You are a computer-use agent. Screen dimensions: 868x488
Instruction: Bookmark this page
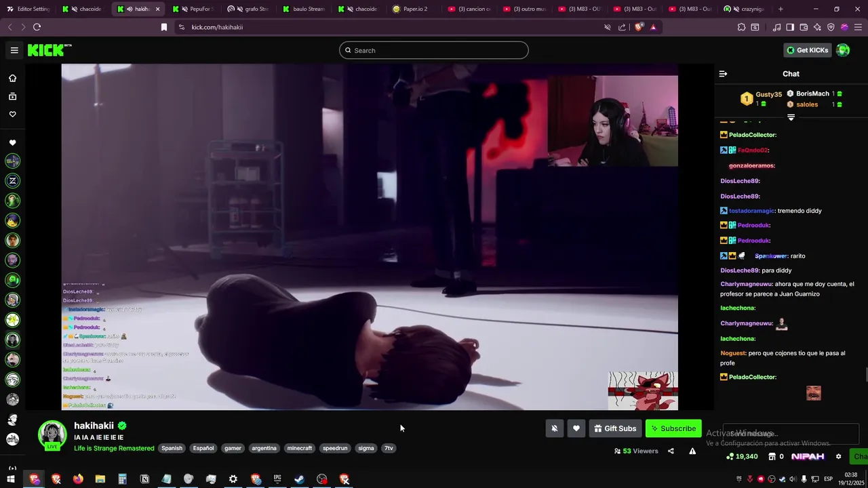coord(163,27)
